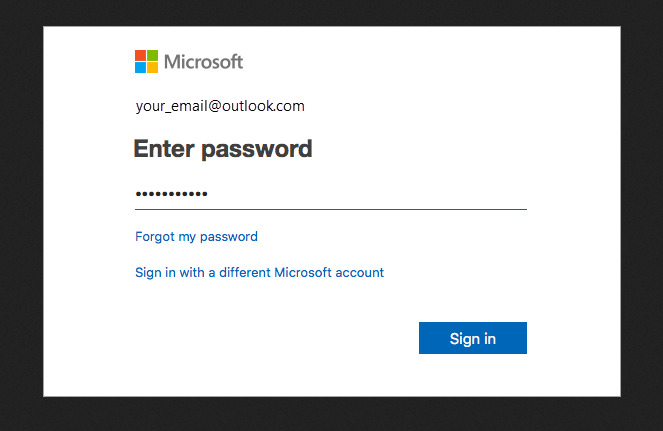The height and width of the screenshot is (431, 663).
Task: Focus the masked password input field
Action: (x=331, y=194)
